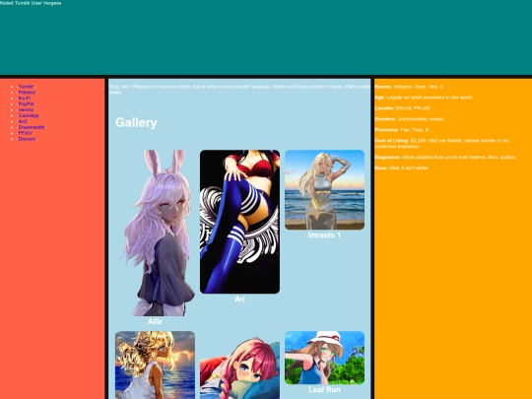Open the CashApp link
The image size is (532, 399).
(x=29, y=115)
